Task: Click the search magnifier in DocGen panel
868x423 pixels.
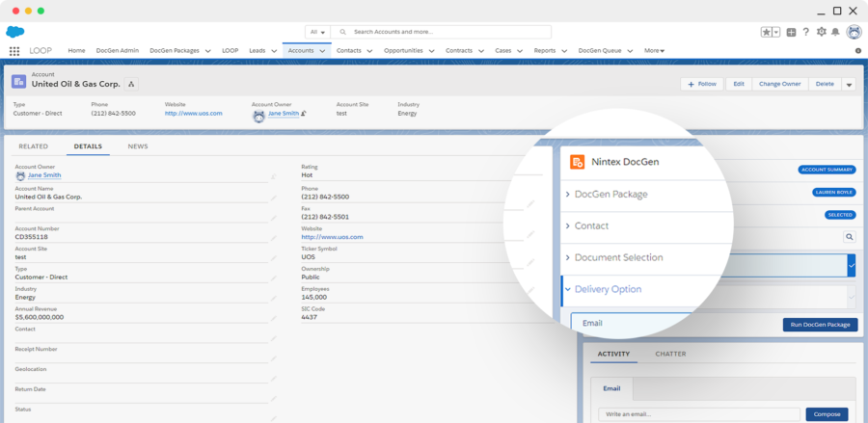Action: [x=849, y=237]
